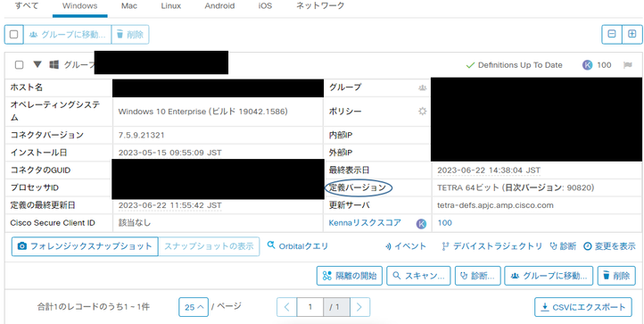Open the 変更を表示 link
Screen dimensions: 644x324
610,246
